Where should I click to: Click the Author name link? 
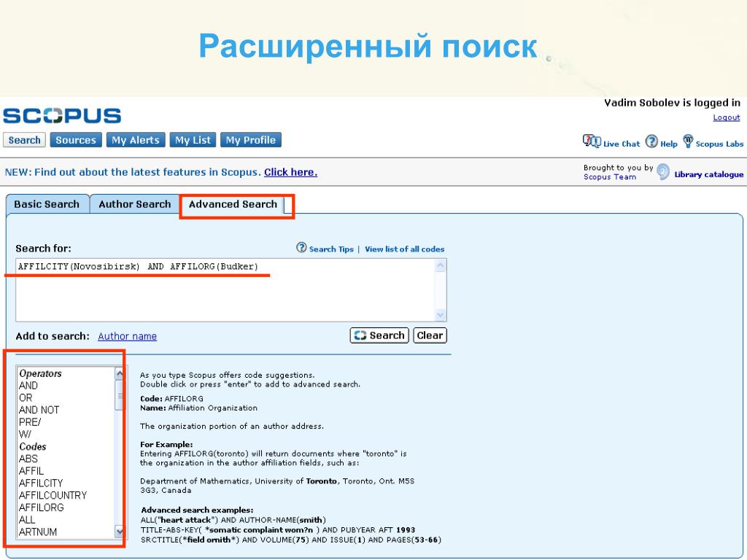point(127,336)
